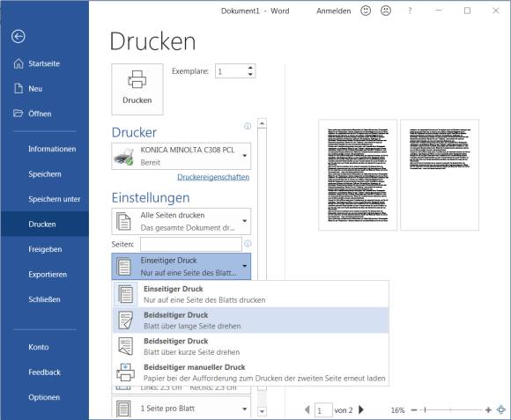
Task: Click the sad smiley feedback icon
Action: click(386, 11)
